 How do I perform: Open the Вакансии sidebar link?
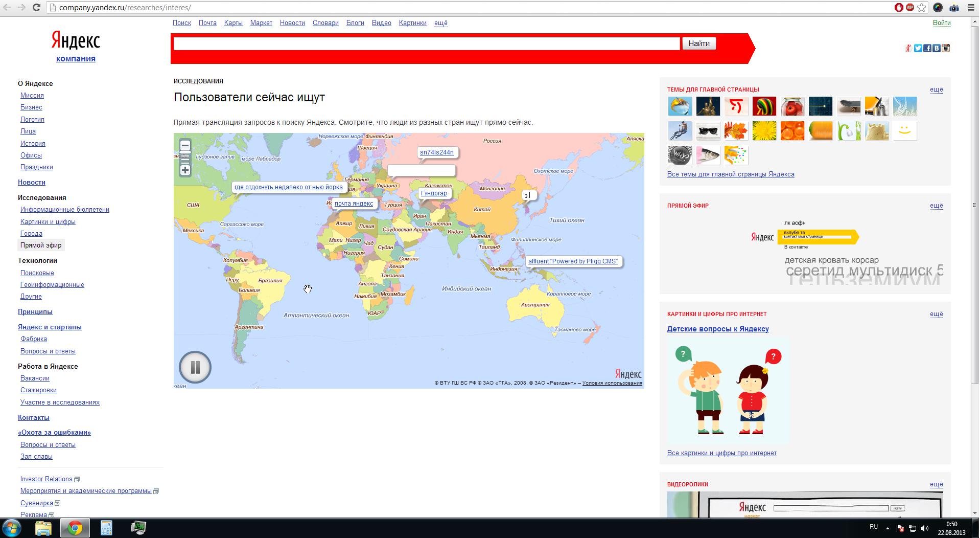(x=35, y=378)
